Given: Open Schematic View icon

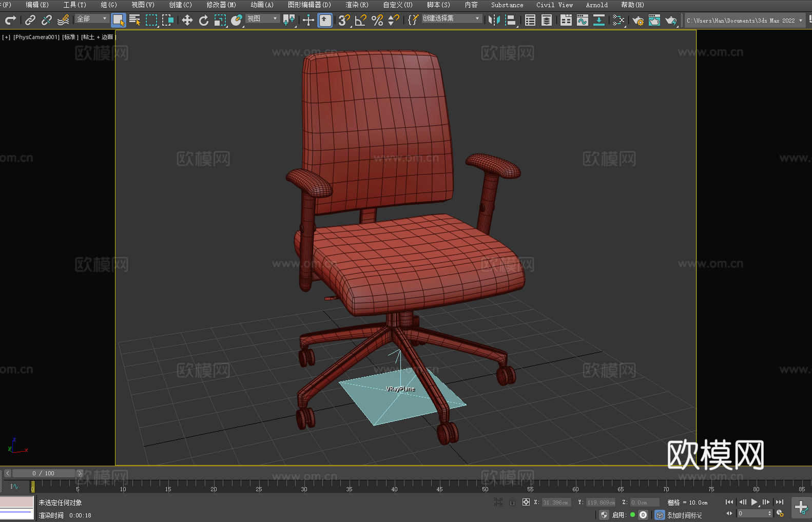Looking at the screenshot, I should [x=599, y=20].
